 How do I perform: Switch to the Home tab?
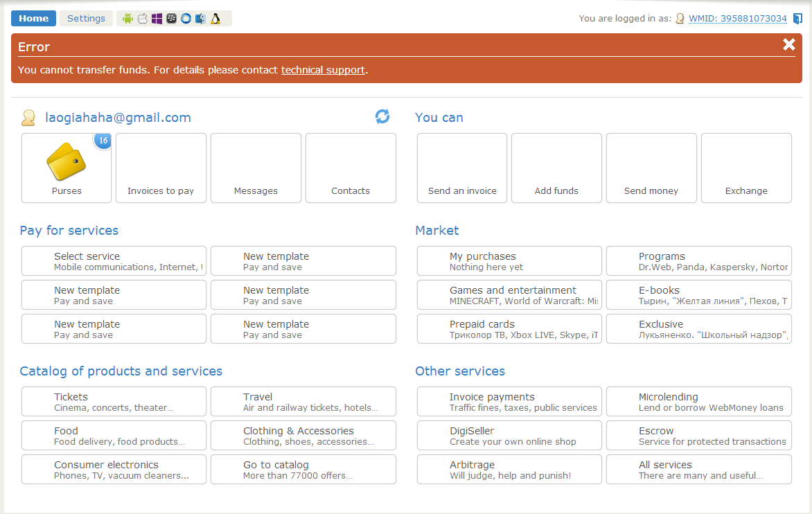[x=33, y=19]
